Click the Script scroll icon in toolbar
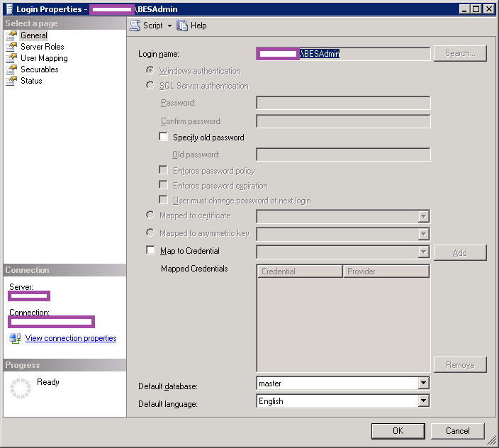The height and width of the screenshot is (448, 499). [135, 26]
